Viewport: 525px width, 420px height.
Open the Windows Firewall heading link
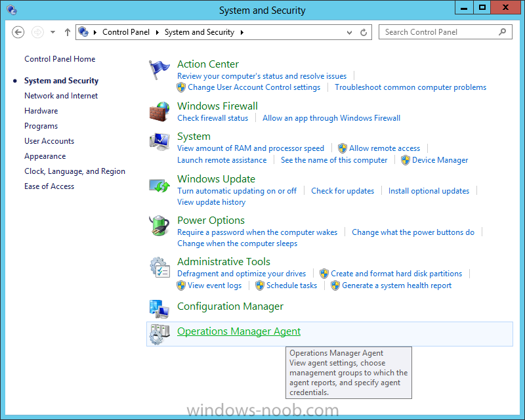point(217,106)
